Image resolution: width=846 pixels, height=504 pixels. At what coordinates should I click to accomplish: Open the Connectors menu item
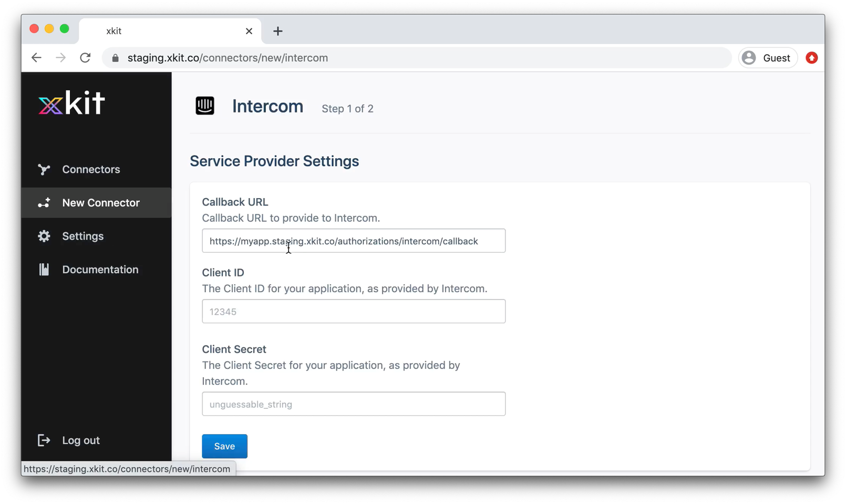(97, 169)
